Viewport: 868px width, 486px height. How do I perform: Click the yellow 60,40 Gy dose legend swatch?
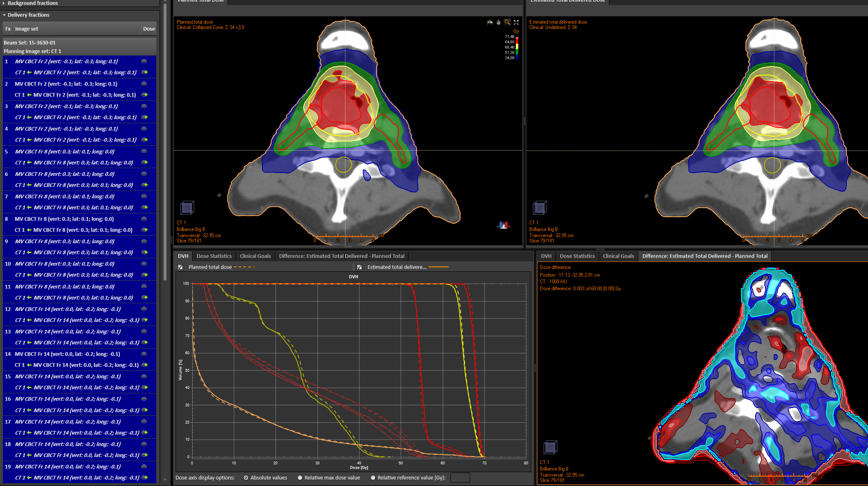pyautogui.click(x=517, y=47)
